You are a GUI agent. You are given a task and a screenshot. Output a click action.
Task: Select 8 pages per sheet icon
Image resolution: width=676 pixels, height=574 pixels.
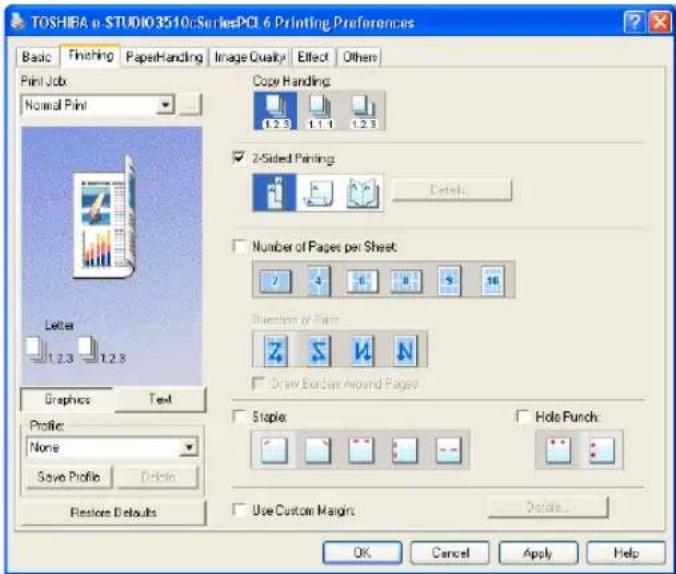(406, 281)
